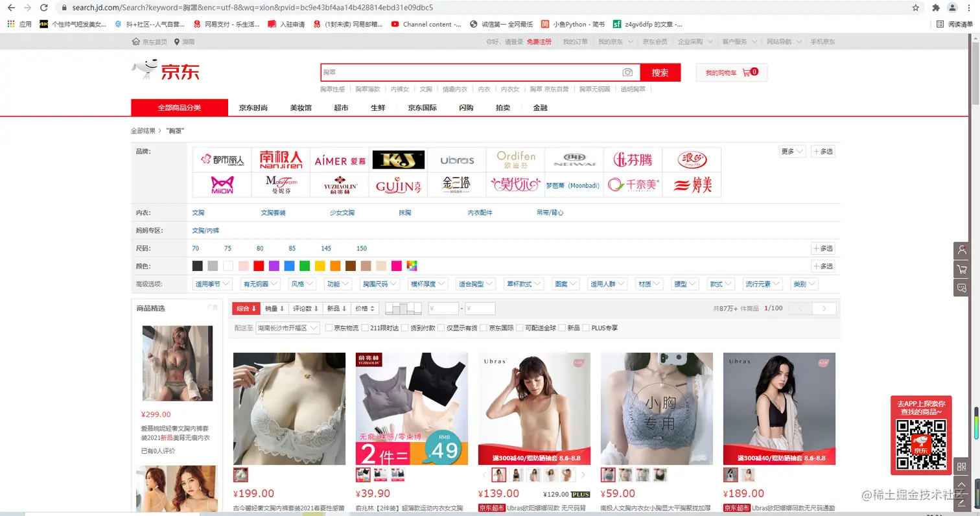Open the ¥199.00 lace bra product image

pyautogui.click(x=289, y=408)
